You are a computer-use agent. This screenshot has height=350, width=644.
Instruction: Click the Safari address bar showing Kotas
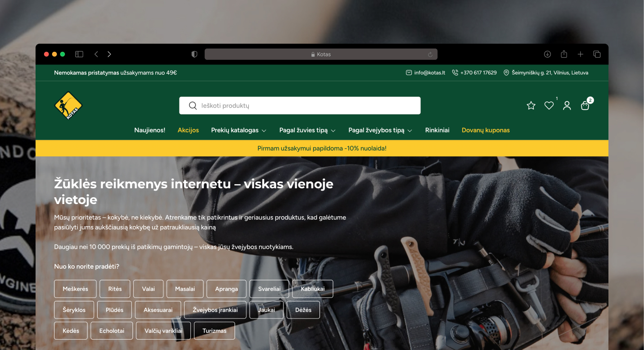tap(321, 54)
